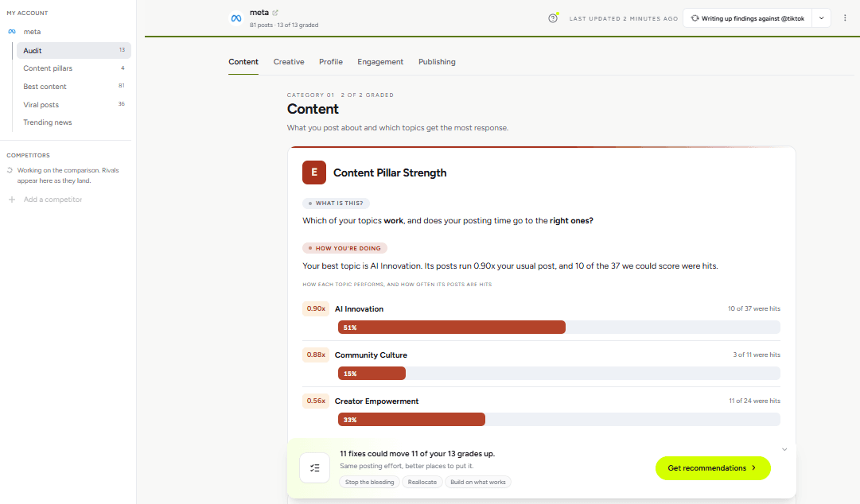The image size is (860, 504).
Task: Click the E grade badge
Action: pos(314,173)
